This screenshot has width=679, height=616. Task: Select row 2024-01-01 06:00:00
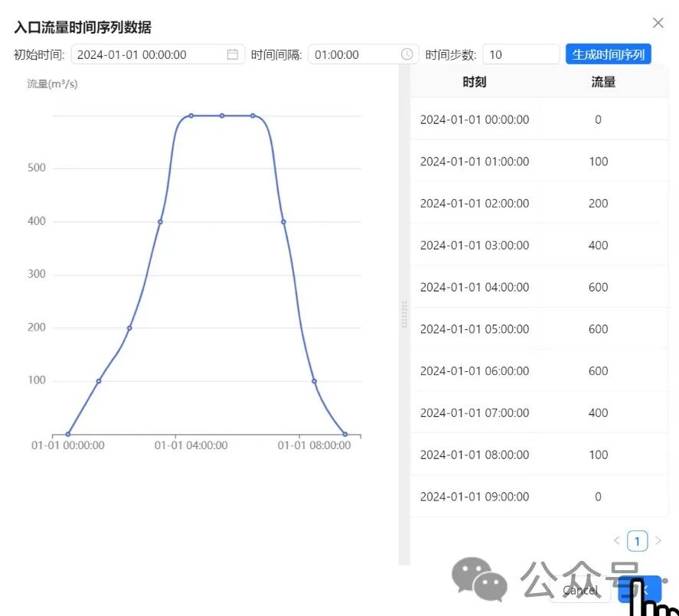[x=539, y=371]
